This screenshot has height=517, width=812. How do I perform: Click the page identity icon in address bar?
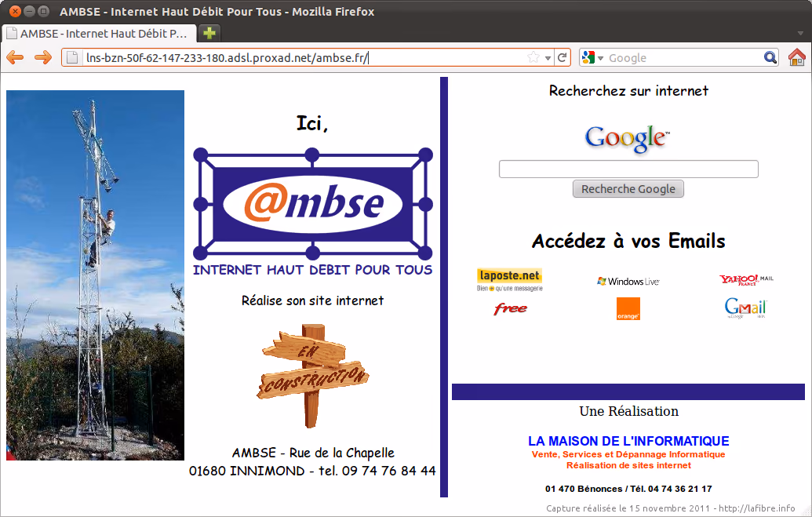tap(72, 57)
